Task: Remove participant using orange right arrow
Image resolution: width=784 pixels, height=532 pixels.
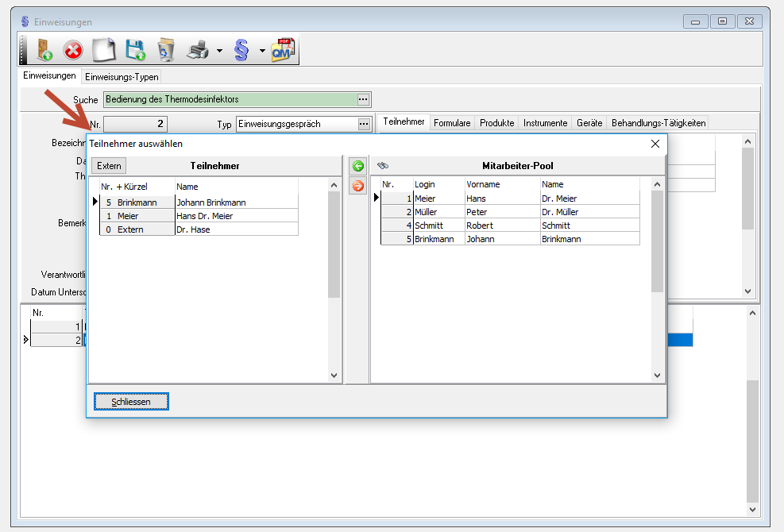Action: click(x=357, y=186)
